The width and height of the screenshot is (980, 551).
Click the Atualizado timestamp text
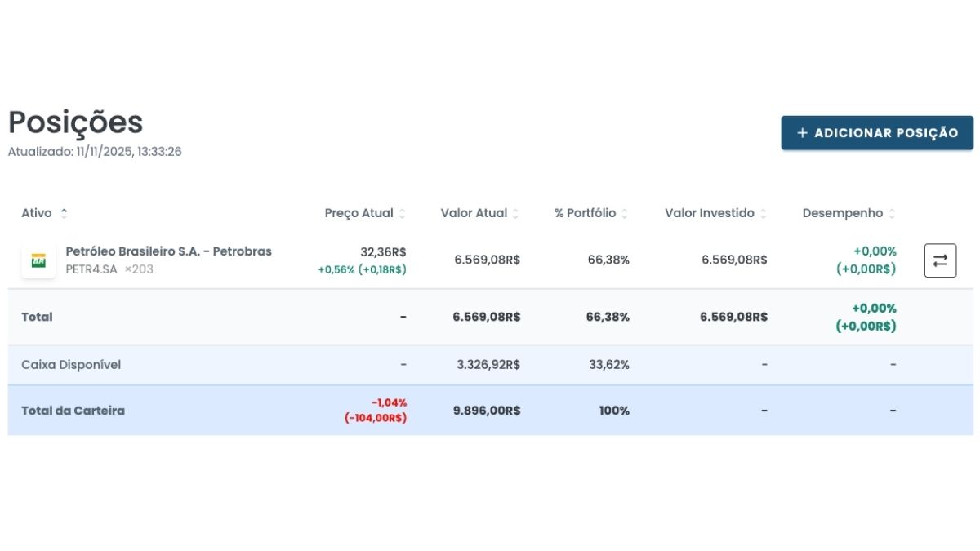(95, 152)
